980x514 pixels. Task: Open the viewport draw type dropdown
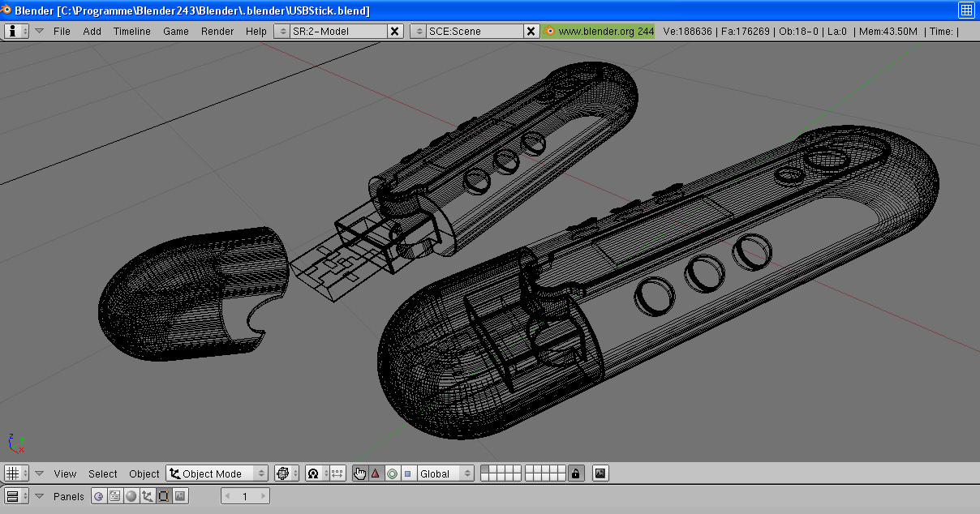[x=286, y=473]
